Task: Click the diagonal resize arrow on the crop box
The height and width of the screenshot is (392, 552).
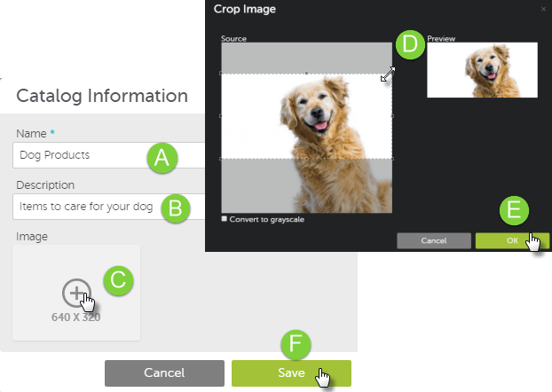Action: (387, 77)
